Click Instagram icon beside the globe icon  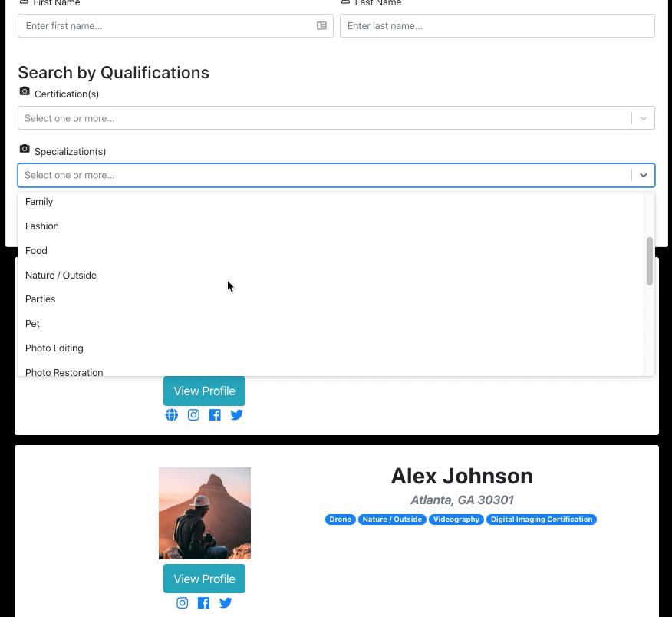click(193, 415)
